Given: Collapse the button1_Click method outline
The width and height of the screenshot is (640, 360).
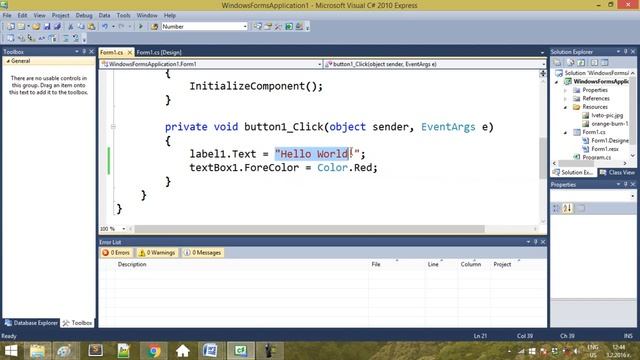Looking at the screenshot, I should point(113,127).
